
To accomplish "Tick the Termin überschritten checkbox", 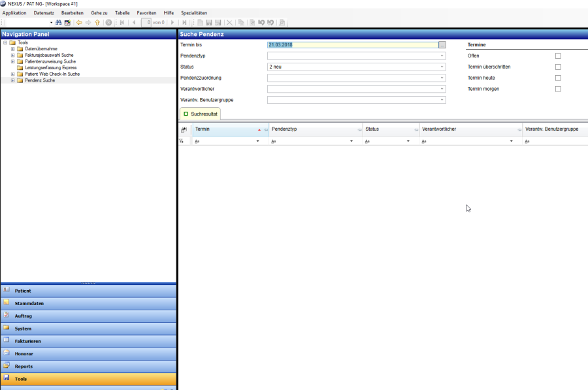I will point(558,67).
